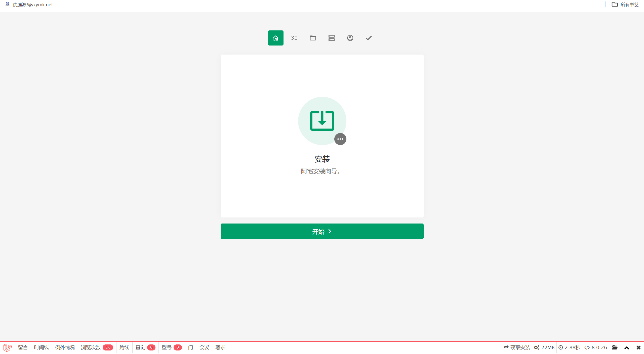Click the 阿宅安装向导 subtitle text

click(x=320, y=171)
